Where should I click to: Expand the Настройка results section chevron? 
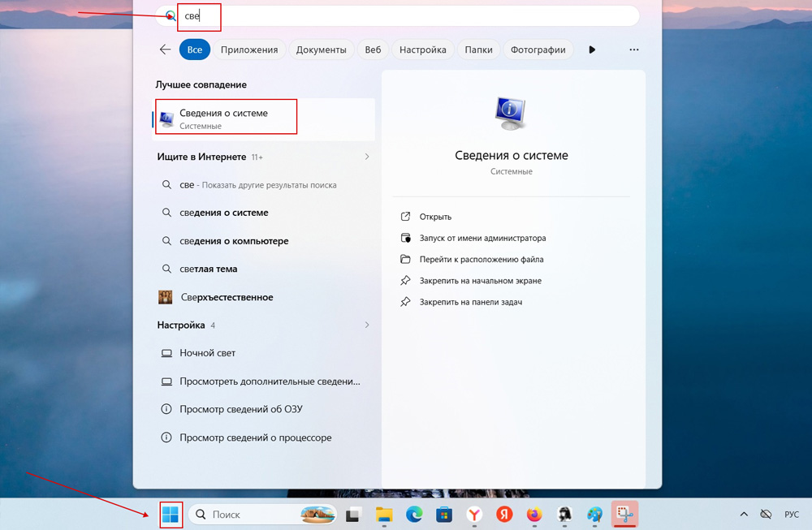point(367,325)
